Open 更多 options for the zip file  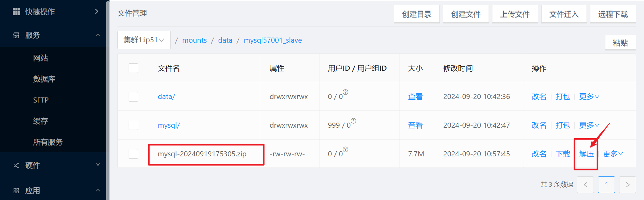(x=613, y=154)
